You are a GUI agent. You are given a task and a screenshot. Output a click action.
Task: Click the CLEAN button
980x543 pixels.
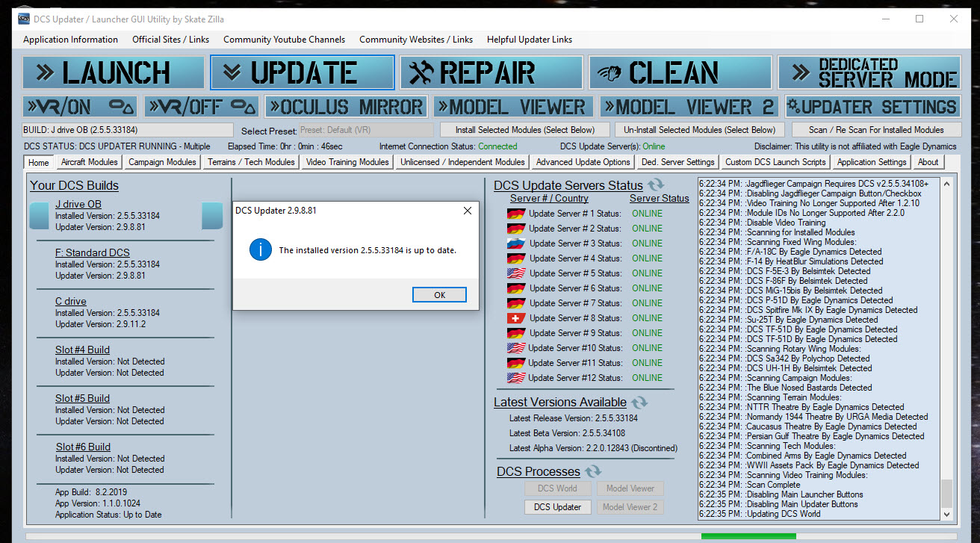click(x=680, y=72)
